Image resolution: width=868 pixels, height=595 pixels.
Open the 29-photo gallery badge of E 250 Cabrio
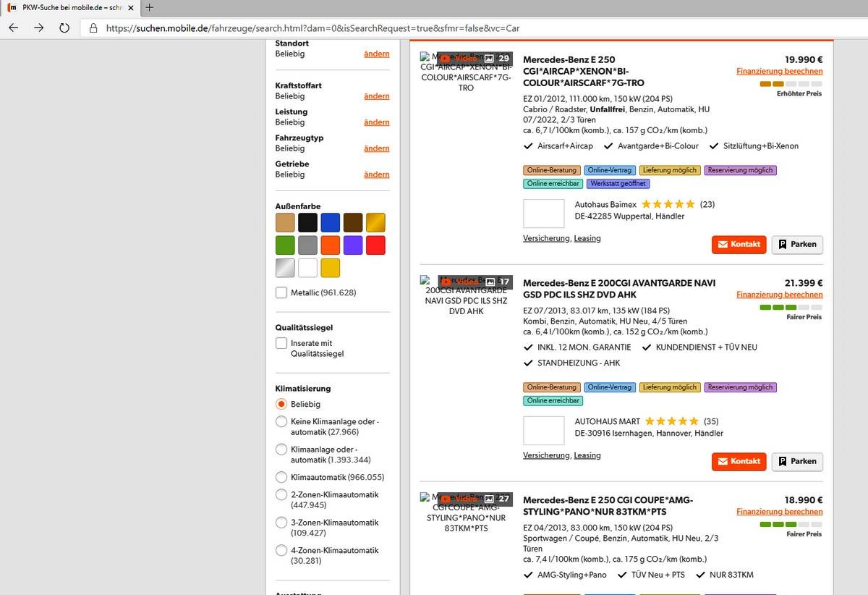pyautogui.click(x=497, y=58)
